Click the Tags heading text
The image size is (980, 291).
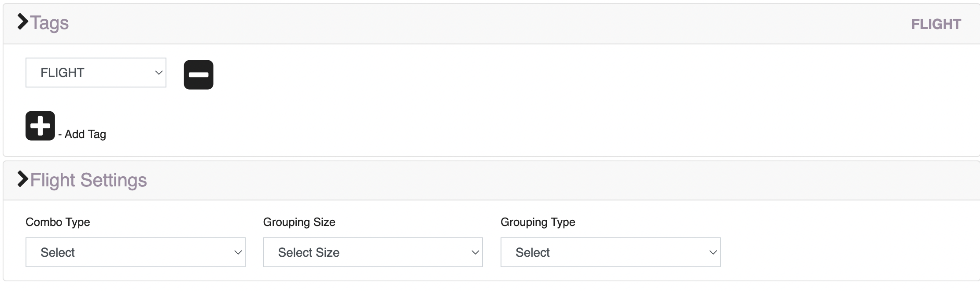coord(49,23)
